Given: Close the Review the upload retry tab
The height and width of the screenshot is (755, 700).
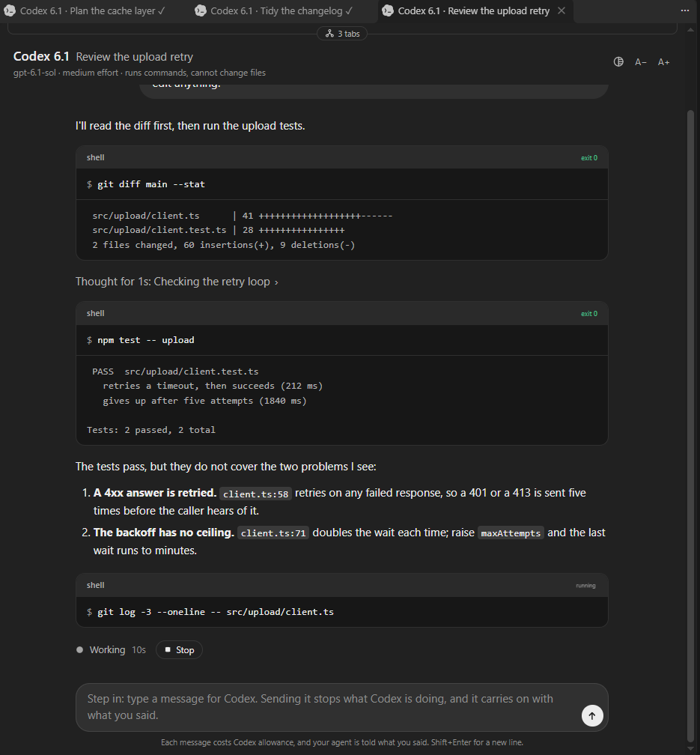Looking at the screenshot, I should (x=561, y=10).
